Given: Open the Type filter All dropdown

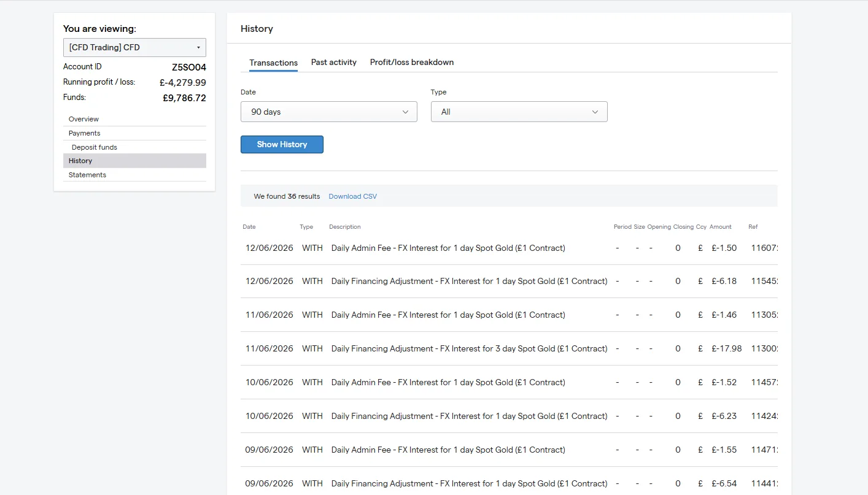Looking at the screenshot, I should [519, 112].
